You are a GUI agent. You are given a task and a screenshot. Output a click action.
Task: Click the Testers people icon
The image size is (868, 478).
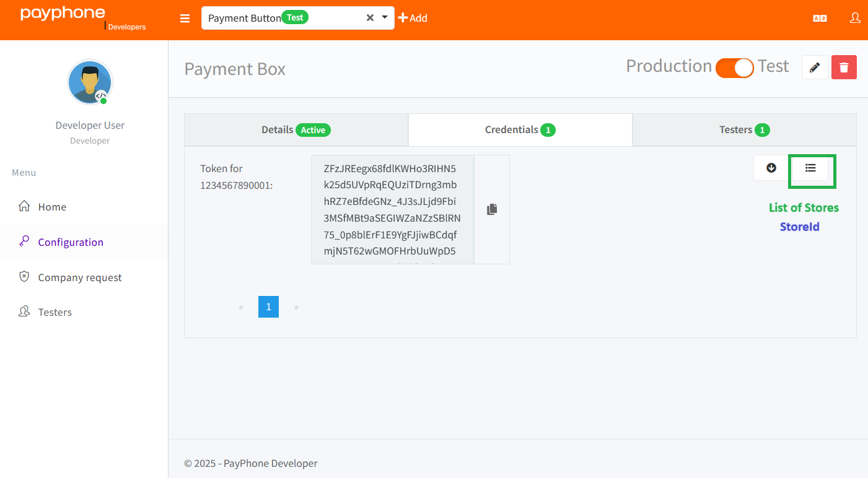tap(24, 311)
